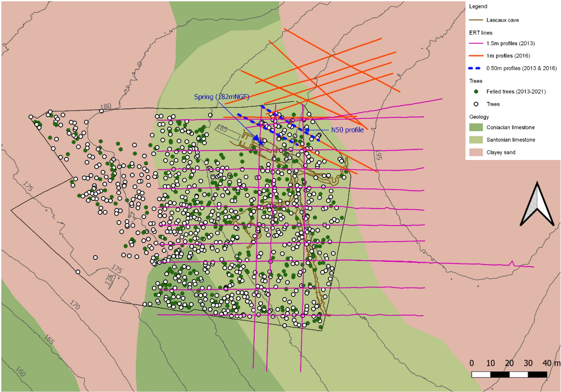This screenshot has width=561, height=392.
Task: Click the scale bar graphic
Action: 509,374
